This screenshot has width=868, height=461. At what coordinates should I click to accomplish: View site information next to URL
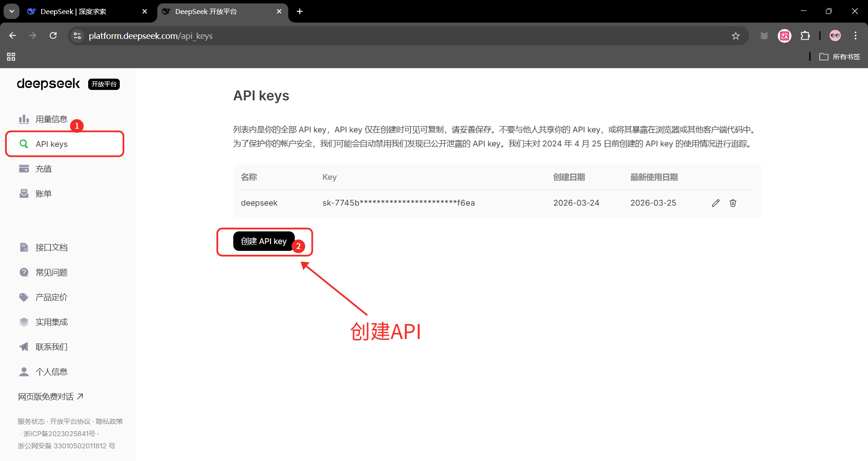point(77,36)
